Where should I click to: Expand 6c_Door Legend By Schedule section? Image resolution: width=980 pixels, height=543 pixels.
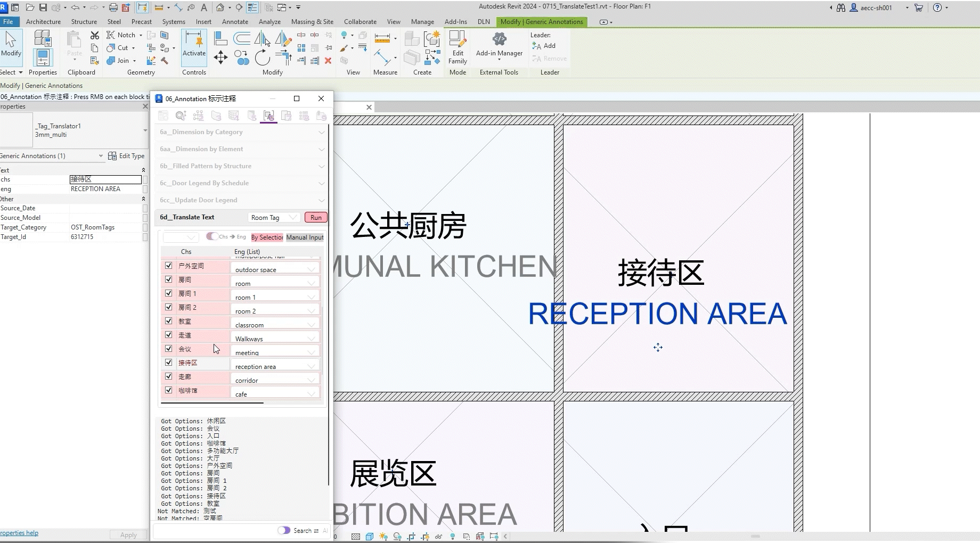241,183
